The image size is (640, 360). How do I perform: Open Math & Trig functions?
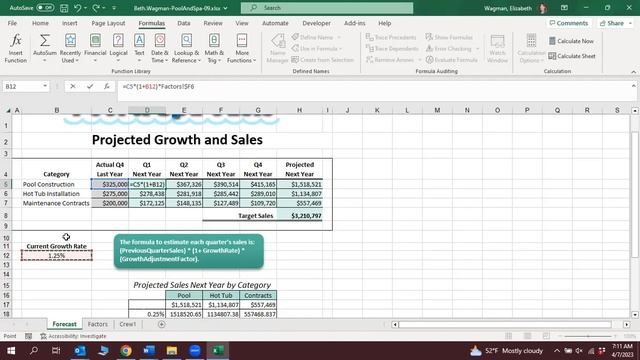click(214, 48)
